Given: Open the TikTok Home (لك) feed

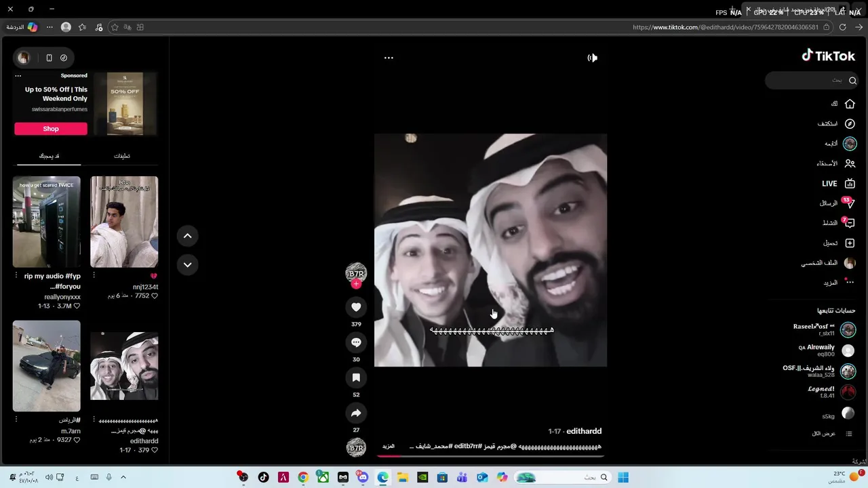Looking at the screenshot, I should click(843, 104).
